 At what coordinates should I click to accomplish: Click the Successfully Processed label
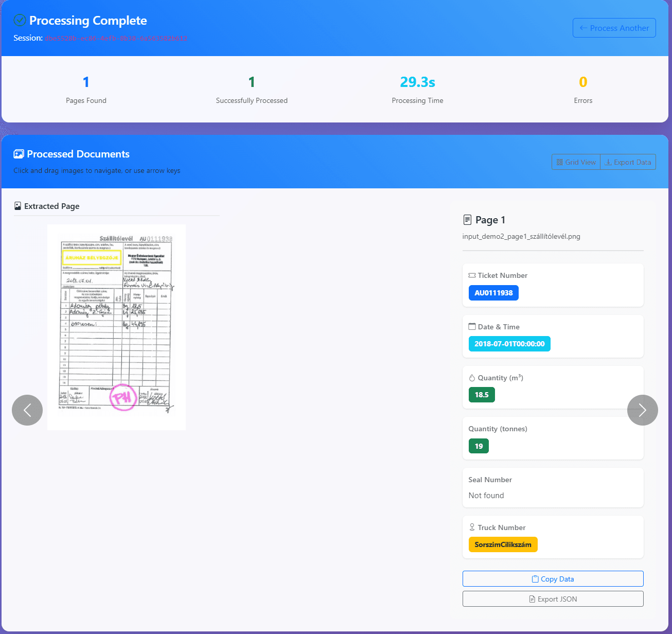[x=252, y=100]
